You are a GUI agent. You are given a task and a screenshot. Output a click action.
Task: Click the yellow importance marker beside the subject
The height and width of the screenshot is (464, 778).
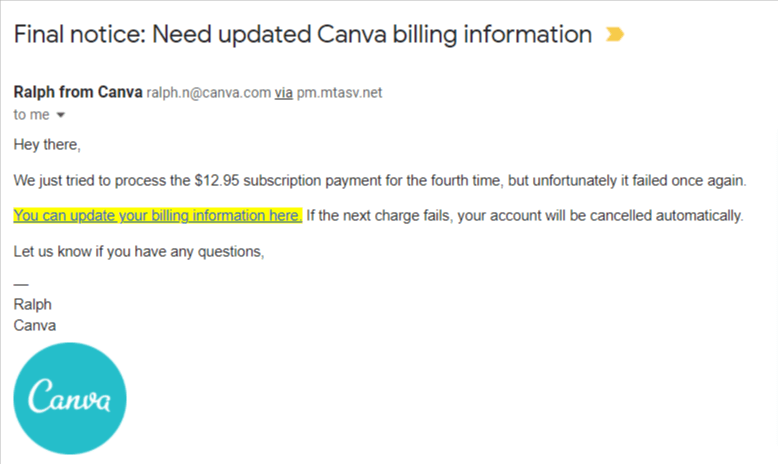[x=615, y=35]
